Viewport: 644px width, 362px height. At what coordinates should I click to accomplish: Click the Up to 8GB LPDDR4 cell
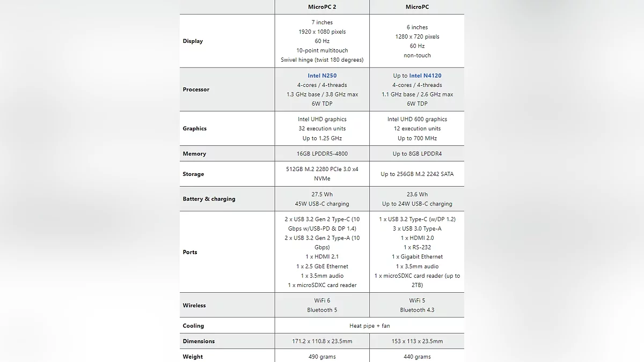[x=417, y=154]
